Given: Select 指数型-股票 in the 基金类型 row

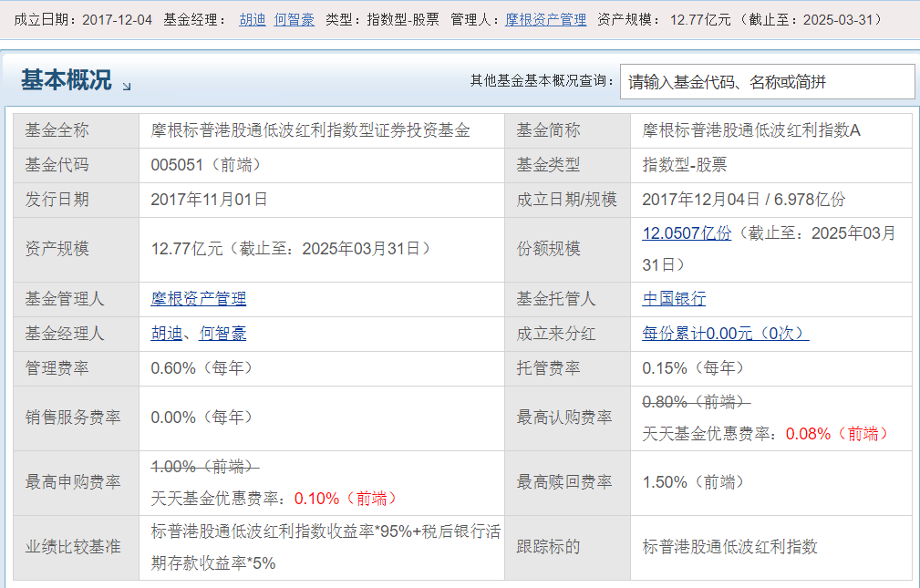Looking at the screenshot, I should 684,165.
